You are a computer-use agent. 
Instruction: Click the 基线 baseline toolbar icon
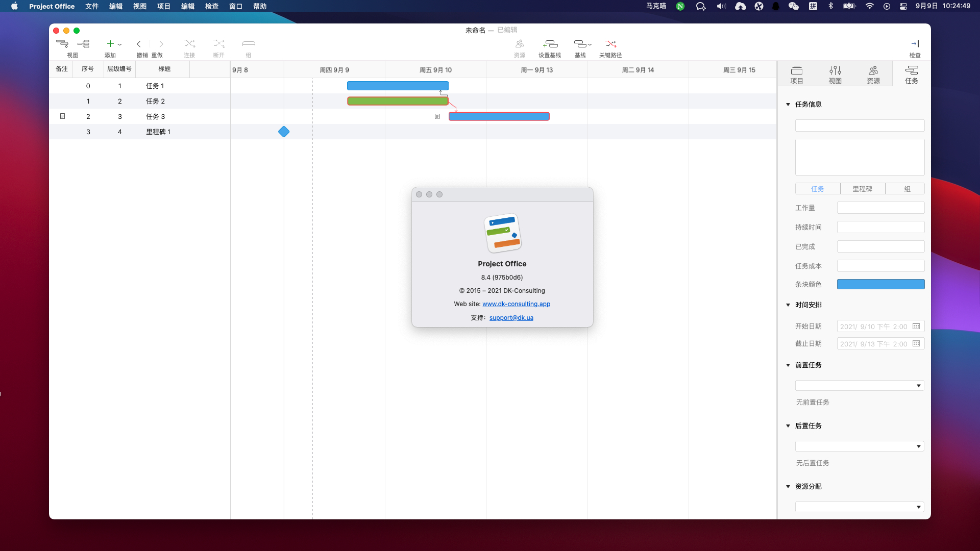click(580, 44)
